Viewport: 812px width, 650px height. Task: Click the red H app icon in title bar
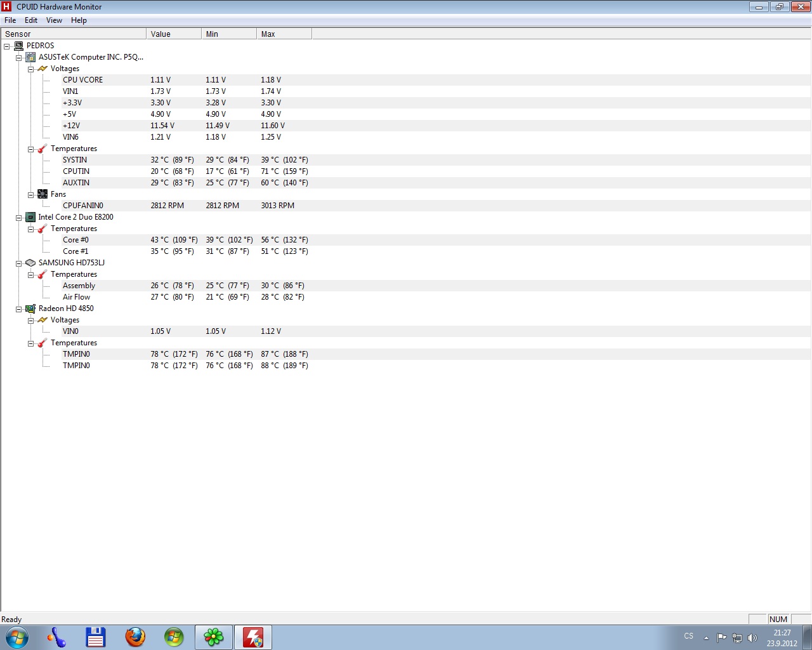point(6,6)
